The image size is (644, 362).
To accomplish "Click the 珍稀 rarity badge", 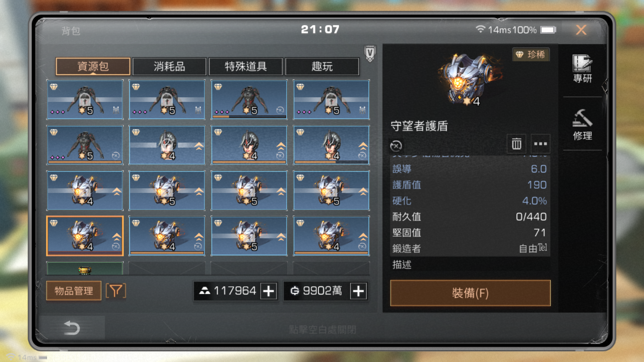I will coord(531,54).
